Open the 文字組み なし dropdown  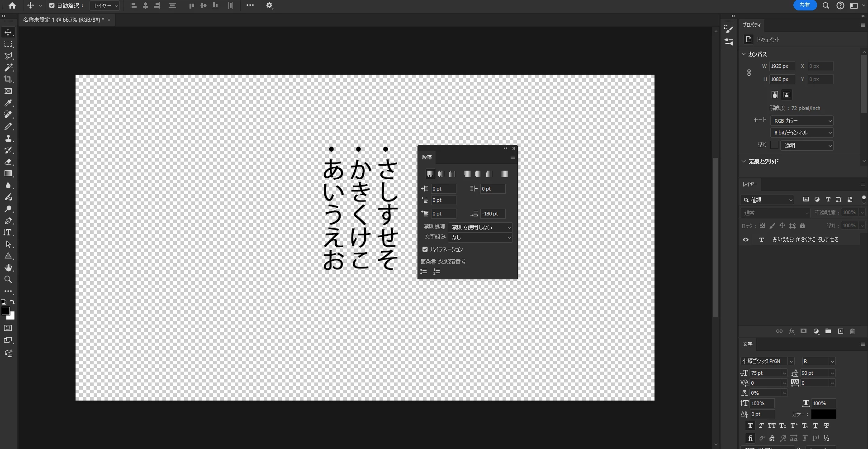pyautogui.click(x=480, y=237)
